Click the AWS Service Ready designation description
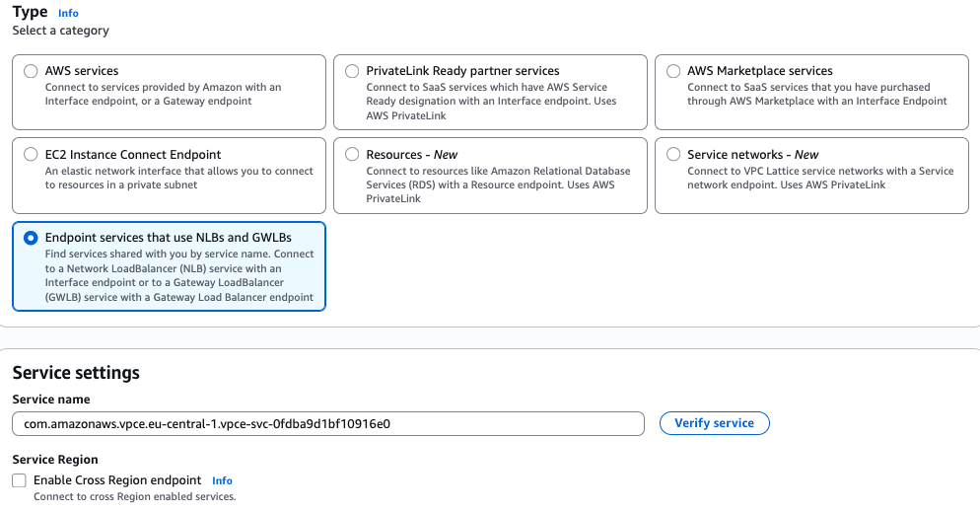This screenshot has width=980, height=511. tap(490, 101)
